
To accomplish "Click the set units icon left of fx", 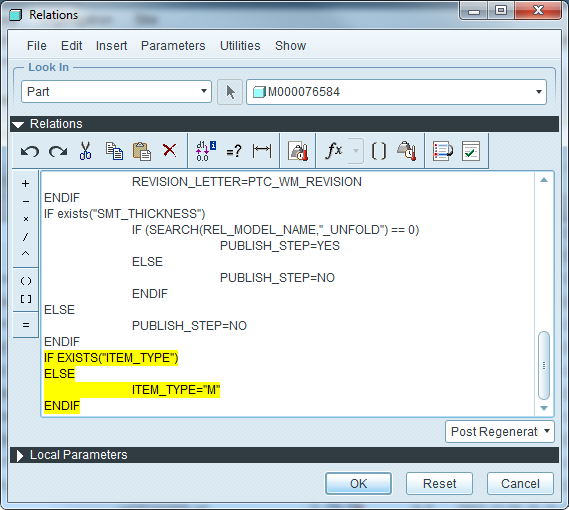I will point(298,151).
